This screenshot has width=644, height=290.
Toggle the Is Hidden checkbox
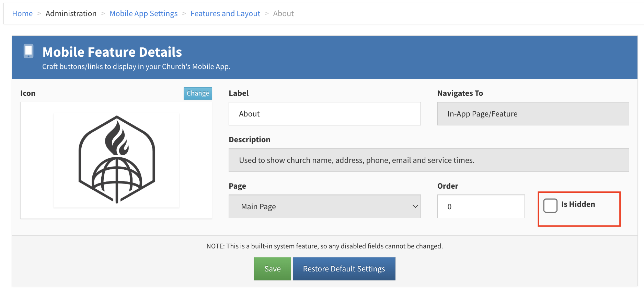coord(550,205)
